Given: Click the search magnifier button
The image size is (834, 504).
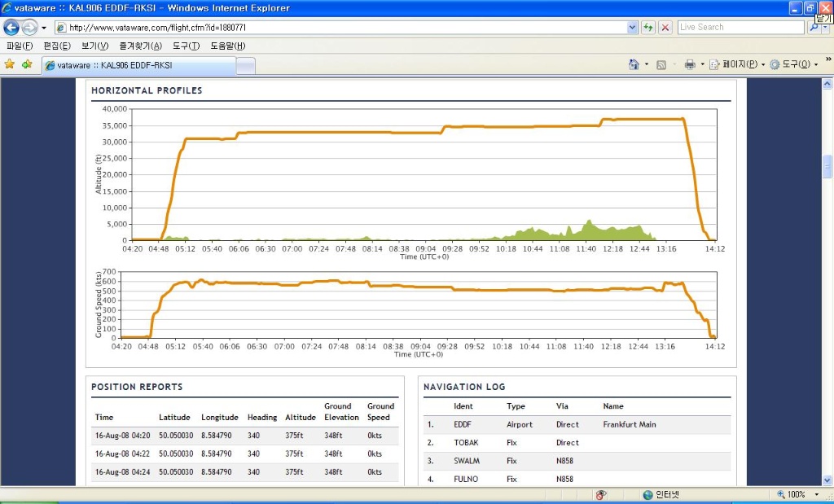Looking at the screenshot, I should pos(814,27).
